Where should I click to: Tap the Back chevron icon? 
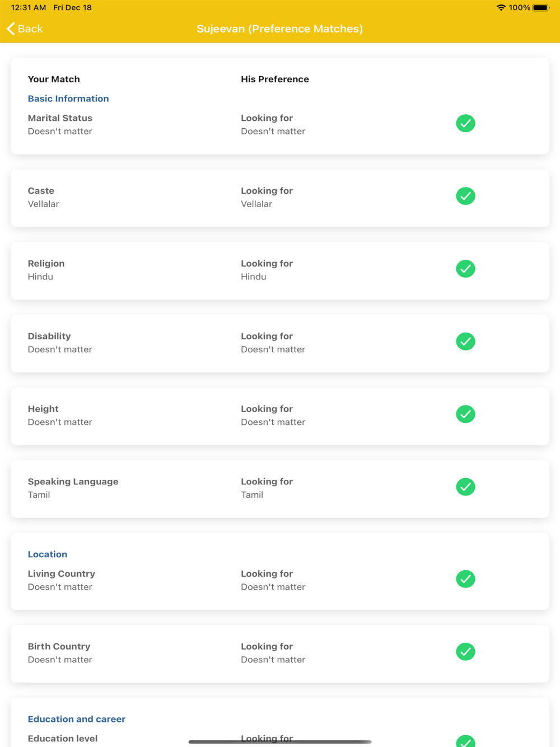[x=11, y=29]
